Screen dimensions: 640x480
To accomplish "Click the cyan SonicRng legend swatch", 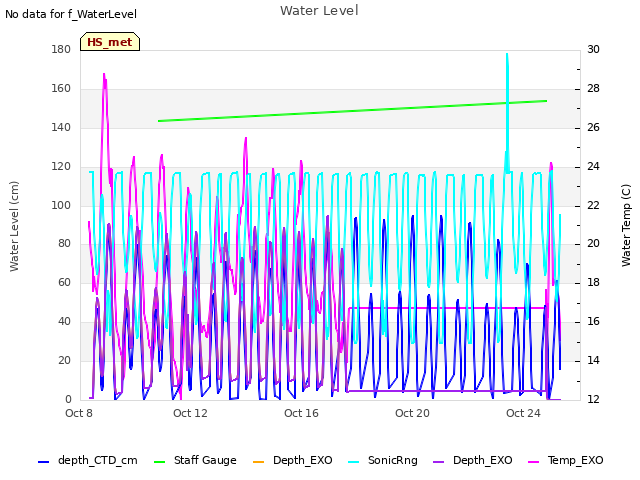I will point(353,462).
